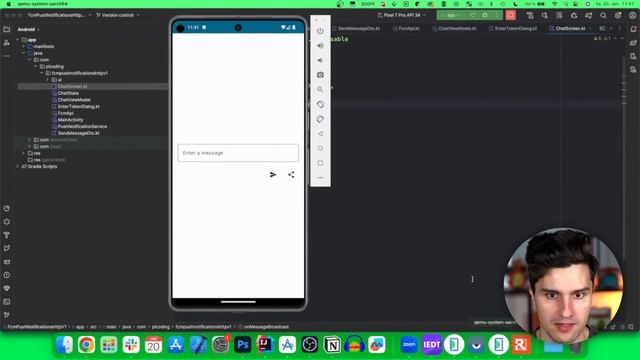Switch to the EnterTokenDialog.kt tab
This screenshot has width=640, height=360.
coord(513,29)
